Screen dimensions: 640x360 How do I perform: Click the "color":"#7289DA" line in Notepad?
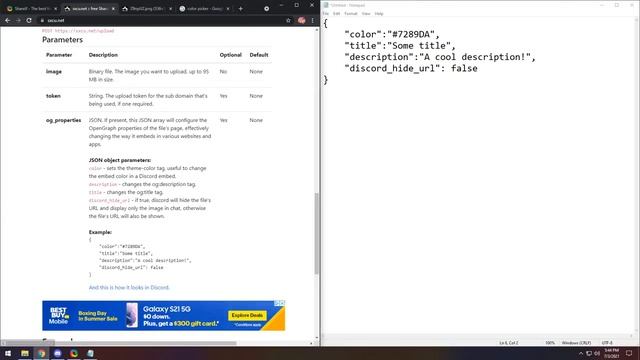tap(392, 35)
